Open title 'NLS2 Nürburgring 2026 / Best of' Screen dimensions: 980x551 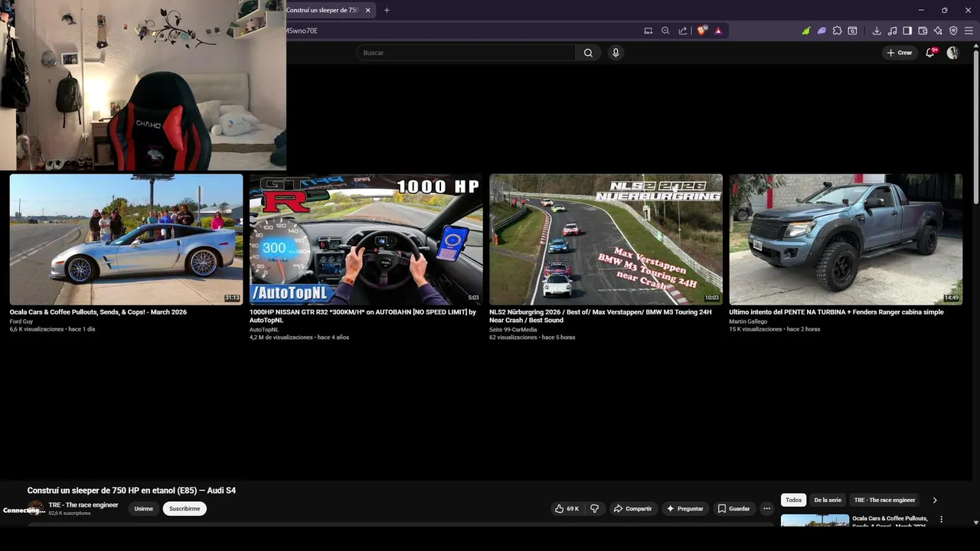pos(600,316)
